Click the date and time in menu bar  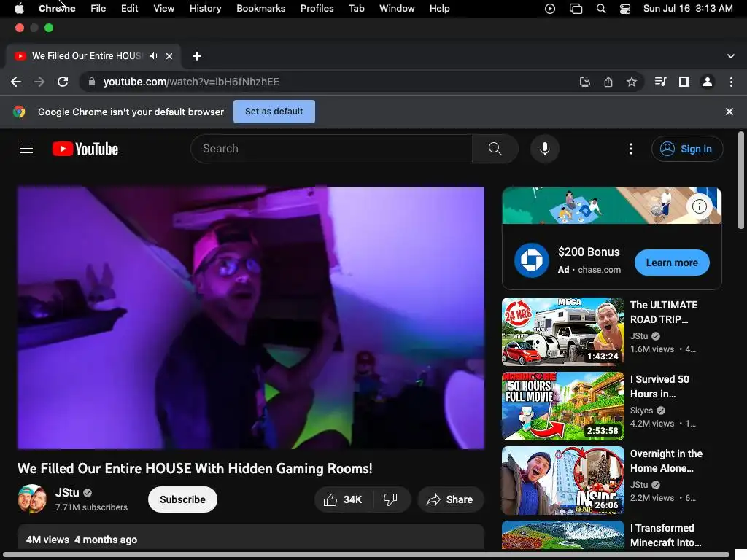pos(688,8)
